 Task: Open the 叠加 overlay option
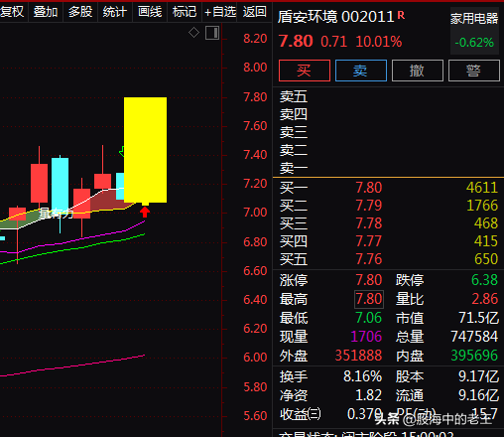[46, 12]
